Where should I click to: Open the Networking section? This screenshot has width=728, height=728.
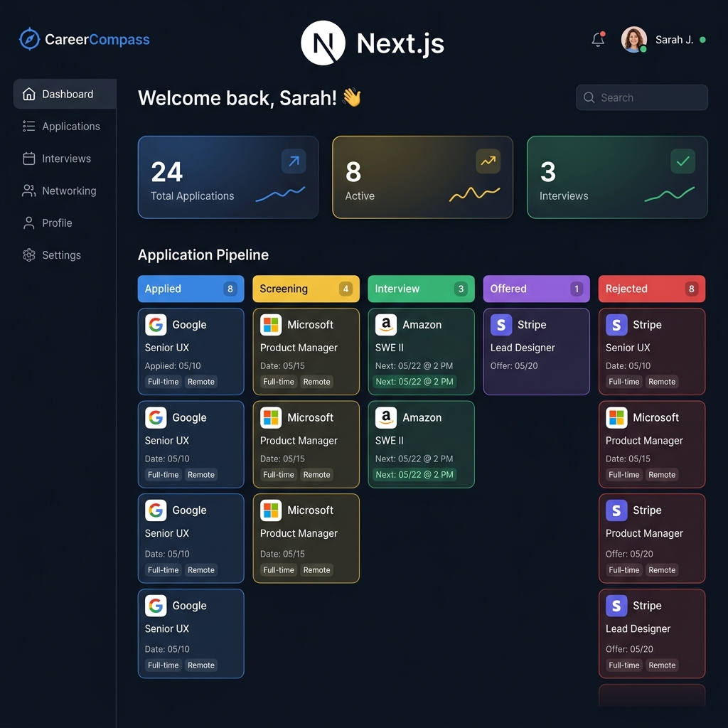click(69, 191)
